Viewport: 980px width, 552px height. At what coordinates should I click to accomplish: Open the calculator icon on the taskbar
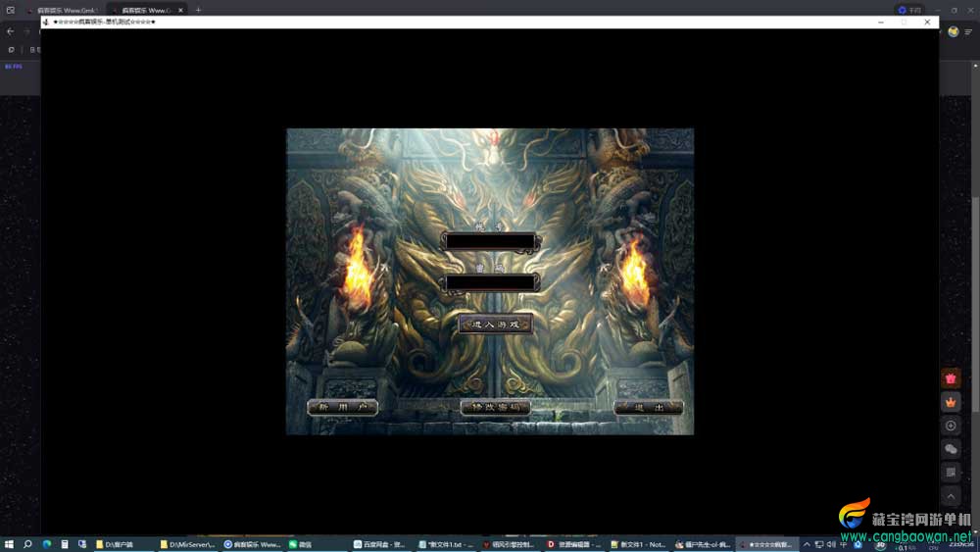65,544
